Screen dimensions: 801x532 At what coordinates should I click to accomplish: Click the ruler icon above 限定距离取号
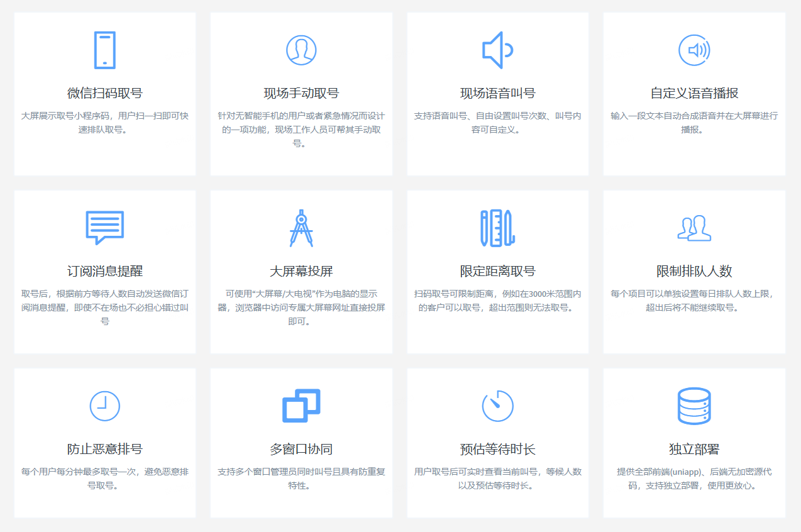tap(497, 229)
